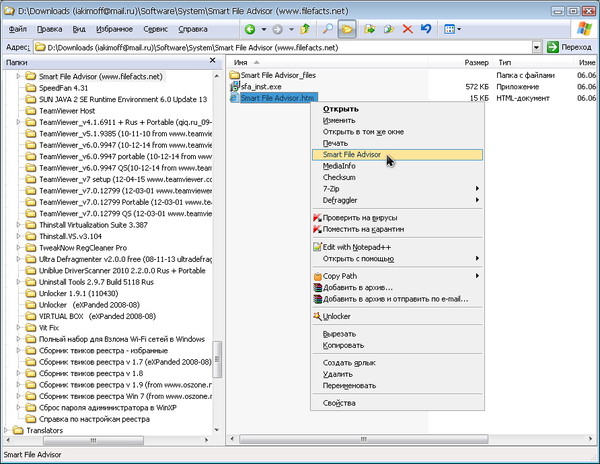Click the address path input field
Screen dimensions: 600x464
[283, 47]
